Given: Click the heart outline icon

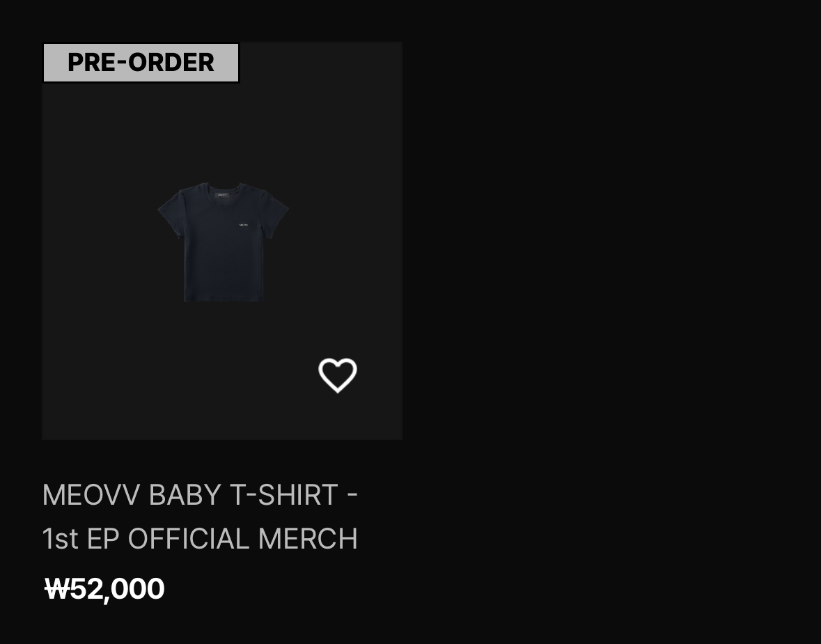Looking at the screenshot, I should (338, 375).
